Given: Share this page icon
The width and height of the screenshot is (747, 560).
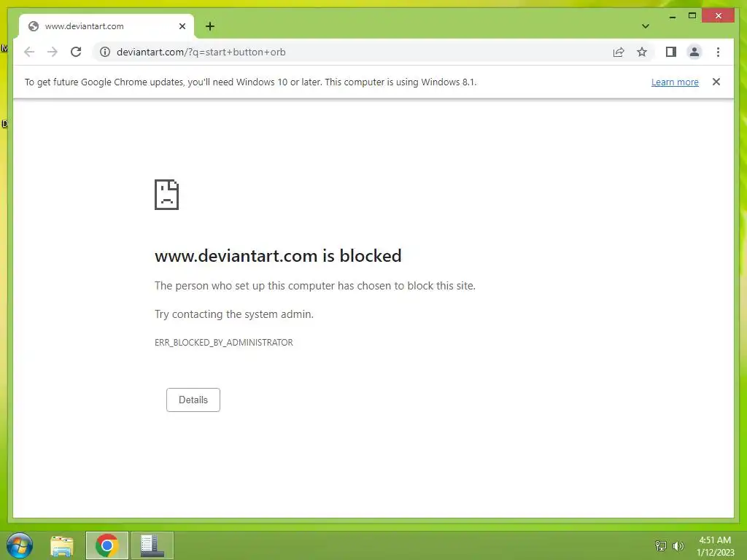Looking at the screenshot, I should pos(619,52).
